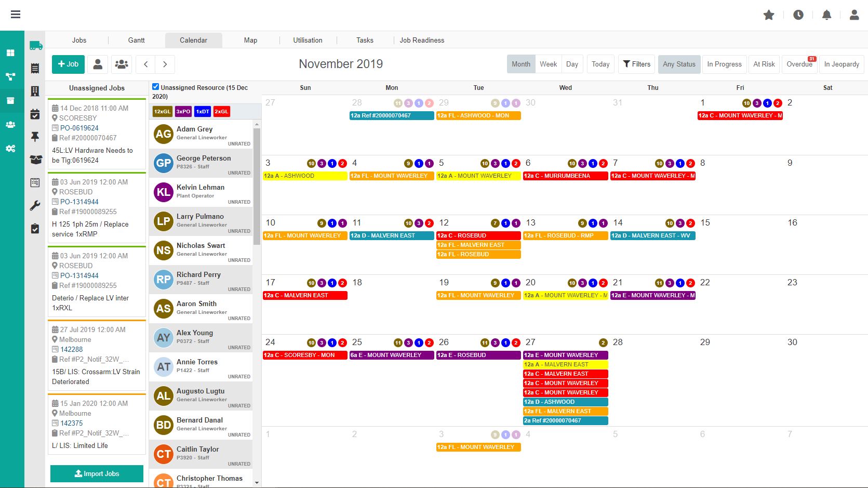Click the Today button

(x=600, y=64)
